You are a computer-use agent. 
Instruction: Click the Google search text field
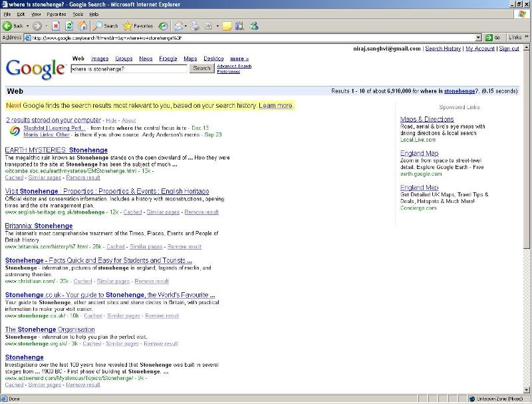(x=128, y=69)
